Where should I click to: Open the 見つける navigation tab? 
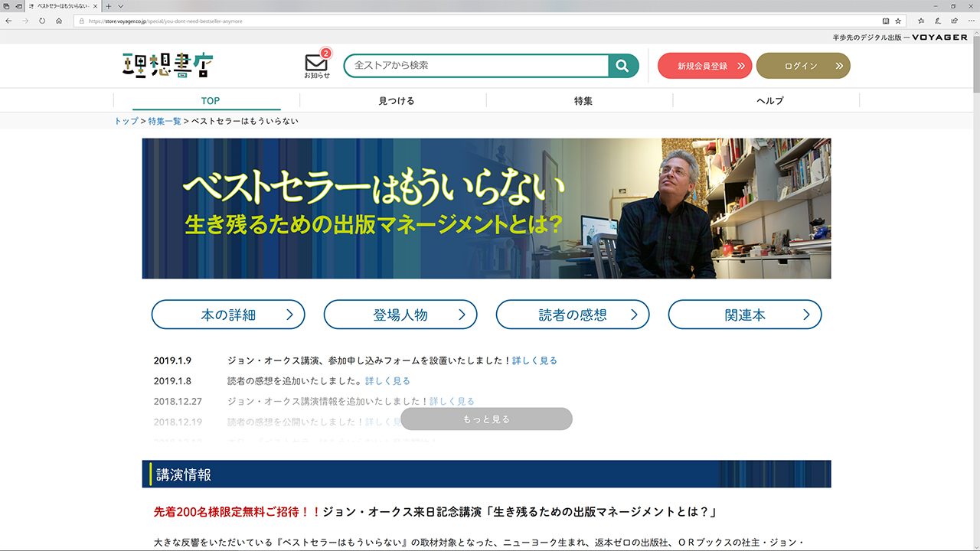tap(397, 100)
